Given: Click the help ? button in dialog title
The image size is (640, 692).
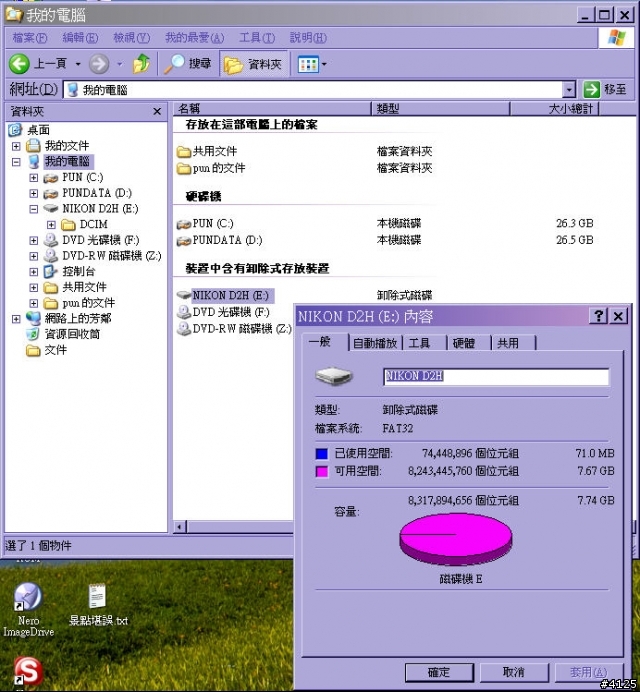Looking at the screenshot, I should click(x=599, y=316).
